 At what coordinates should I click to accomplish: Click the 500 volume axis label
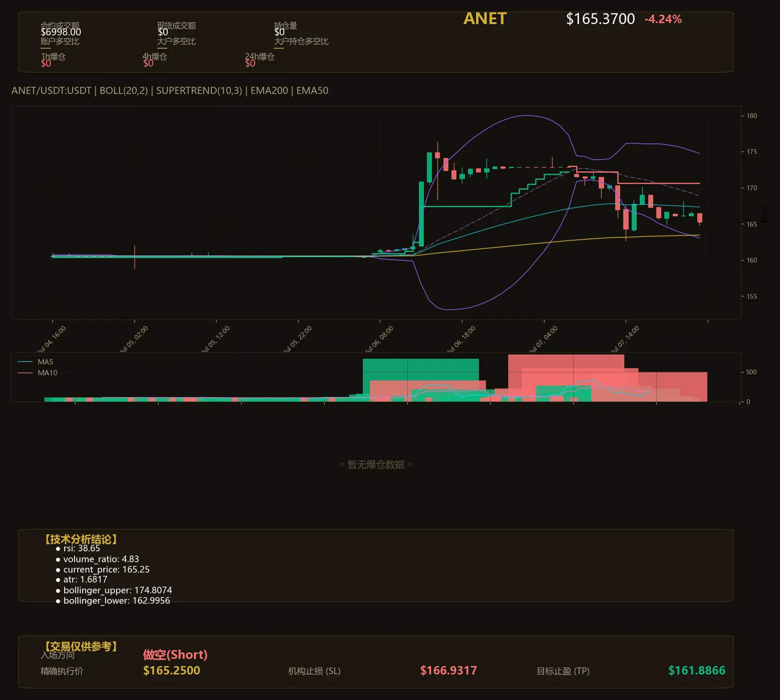(x=751, y=372)
